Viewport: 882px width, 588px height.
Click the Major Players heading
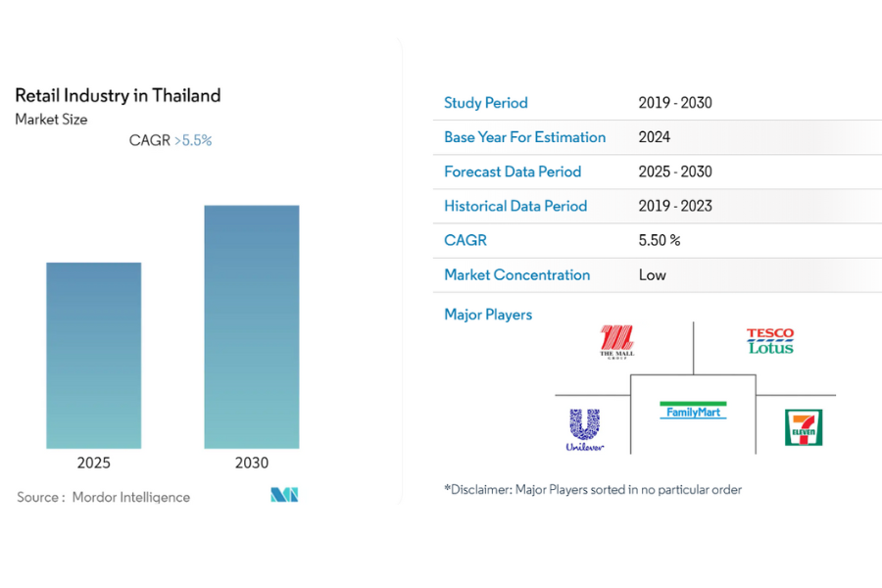(x=488, y=315)
